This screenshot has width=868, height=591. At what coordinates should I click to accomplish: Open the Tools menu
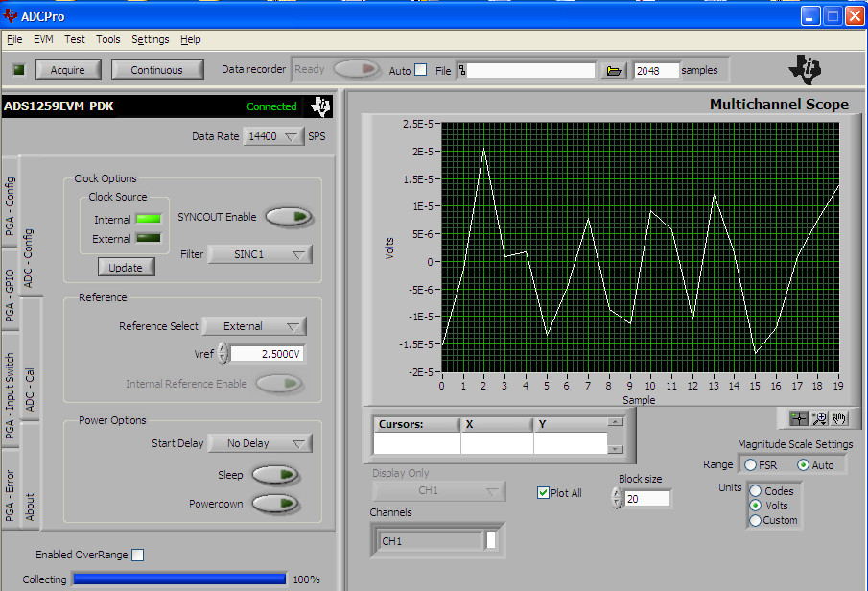pos(108,39)
